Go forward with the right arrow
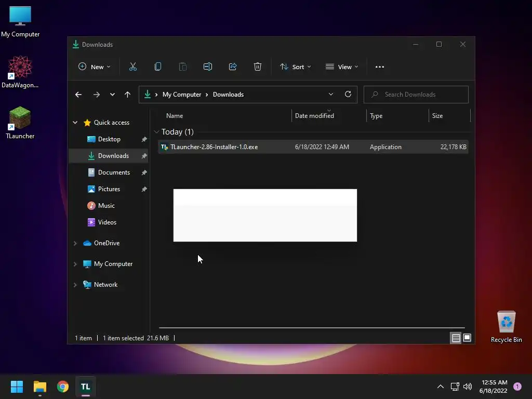 (x=97, y=95)
